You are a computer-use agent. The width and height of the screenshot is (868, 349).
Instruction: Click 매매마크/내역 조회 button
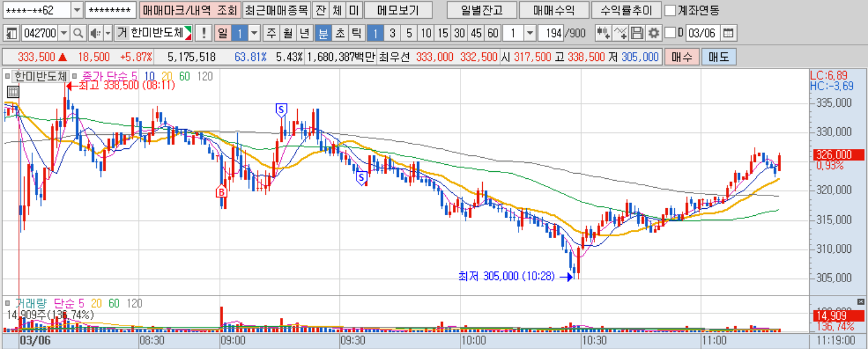(x=190, y=10)
